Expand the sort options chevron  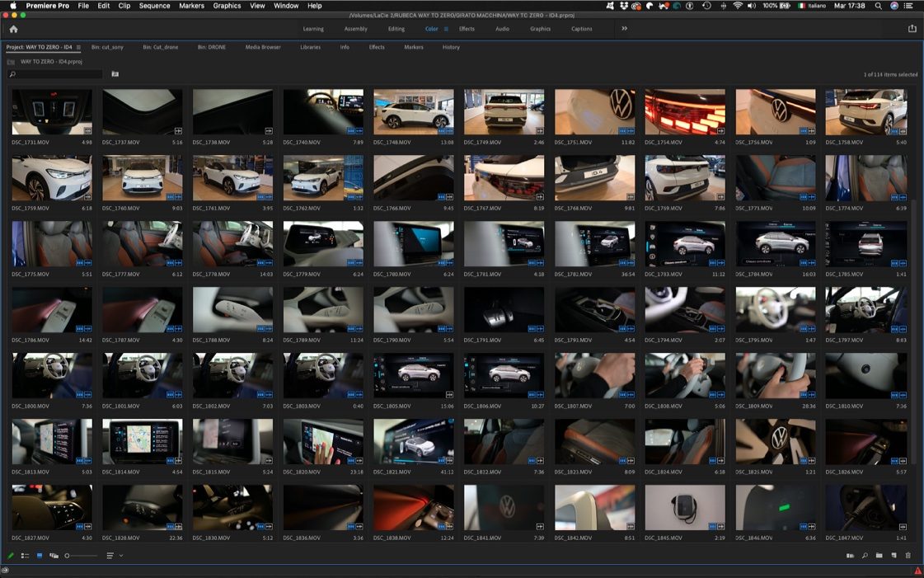click(x=121, y=556)
